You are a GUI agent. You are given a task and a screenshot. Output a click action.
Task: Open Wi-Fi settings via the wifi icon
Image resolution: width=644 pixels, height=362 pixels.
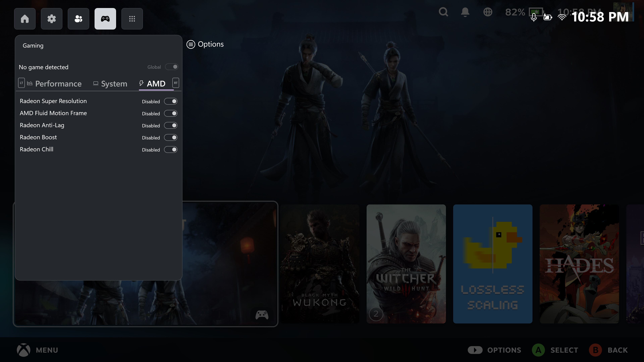[x=562, y=17]
